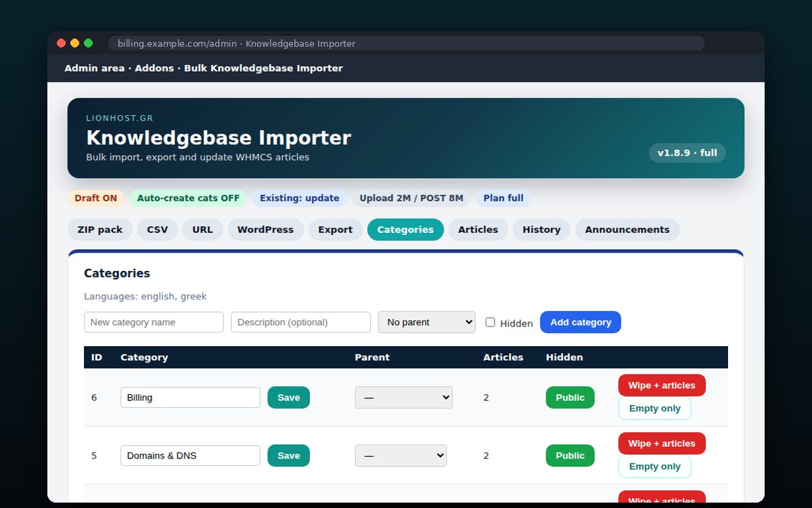
Task: View the History tab
Action: click(x=541, y=230)
